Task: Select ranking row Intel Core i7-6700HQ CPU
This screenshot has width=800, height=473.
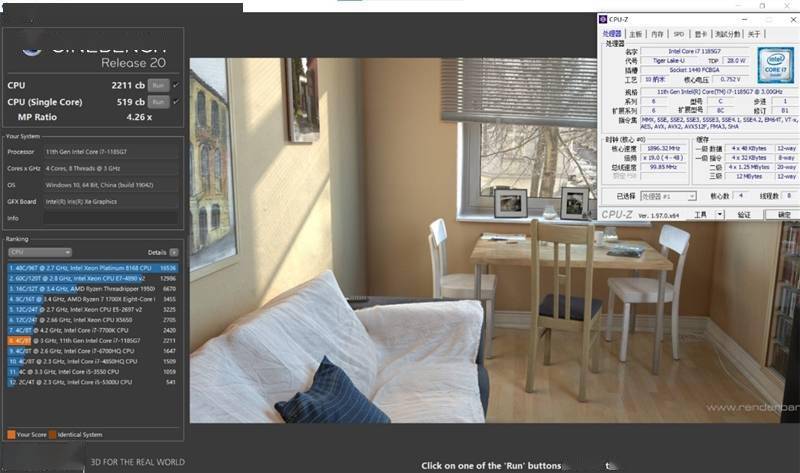Action: tap(92, 351)
